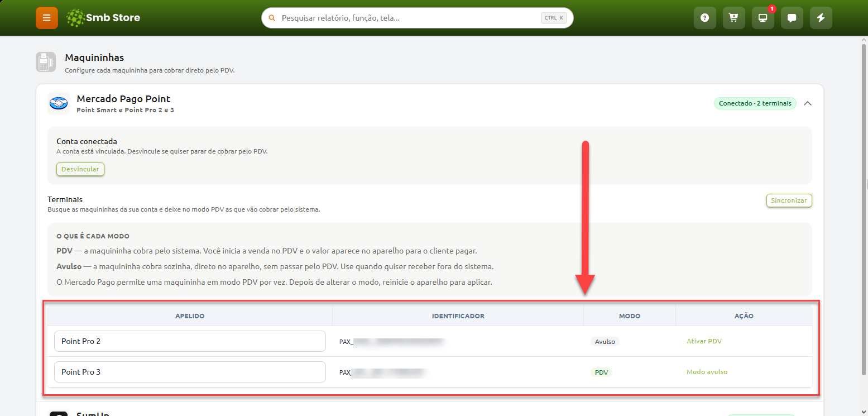The width and height of the screenshot is (868, 416).
Task: Click the Mercado Pago Point heading
Action: pos(123,99)
